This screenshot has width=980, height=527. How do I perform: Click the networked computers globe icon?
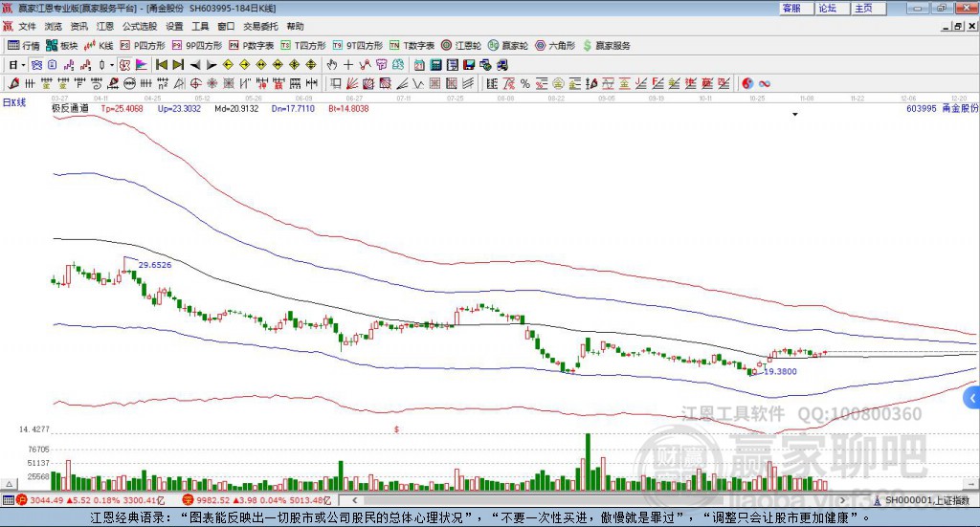pos(485,65)
